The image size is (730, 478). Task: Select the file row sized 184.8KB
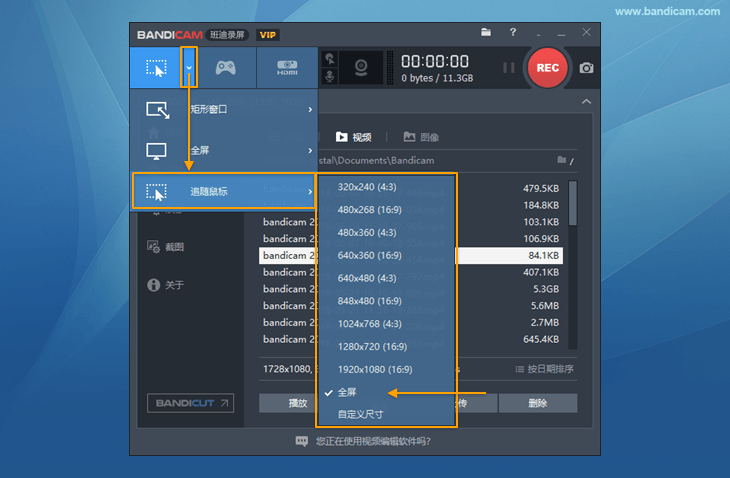(x=411, y=205)
